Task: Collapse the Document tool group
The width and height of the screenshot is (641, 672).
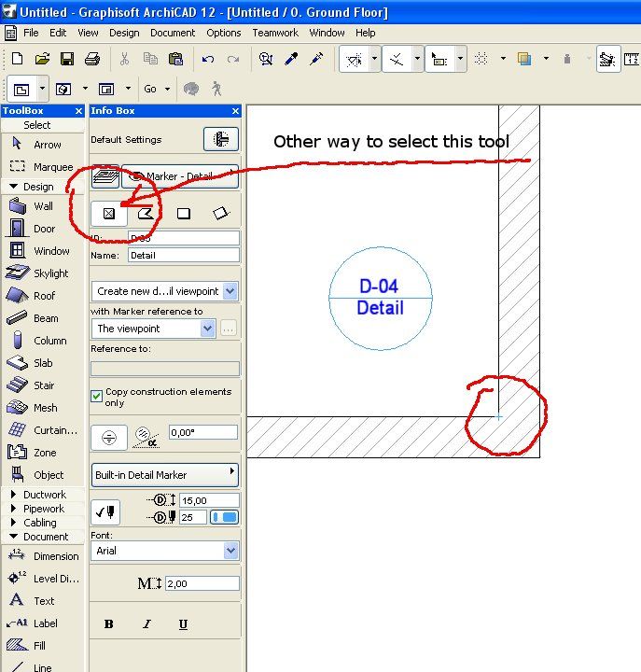Action: [x=13, y=537]
